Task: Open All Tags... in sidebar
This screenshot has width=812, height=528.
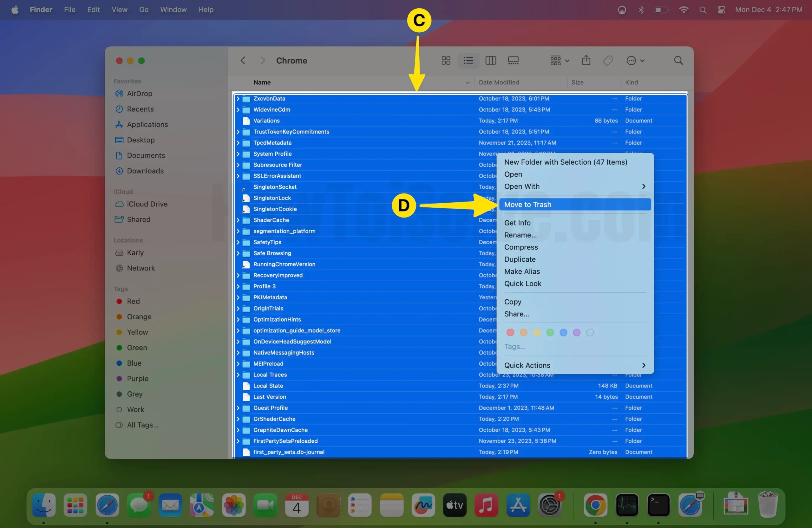Action: pyautogui.click(x=137, y=425)
